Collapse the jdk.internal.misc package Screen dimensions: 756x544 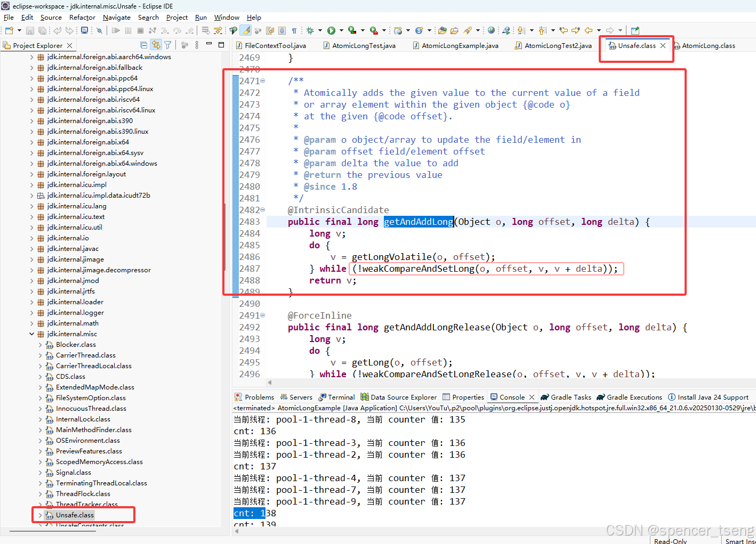click(33, 334)
